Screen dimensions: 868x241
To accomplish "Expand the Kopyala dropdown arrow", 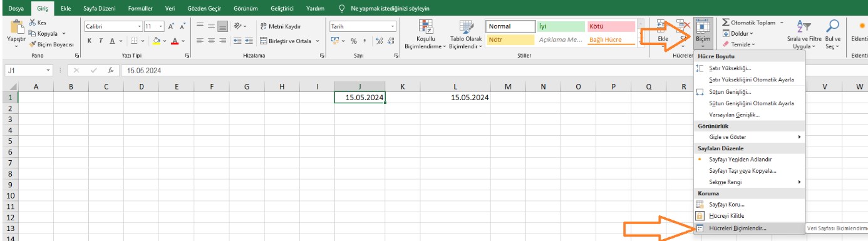I will [x=64, y=33].
